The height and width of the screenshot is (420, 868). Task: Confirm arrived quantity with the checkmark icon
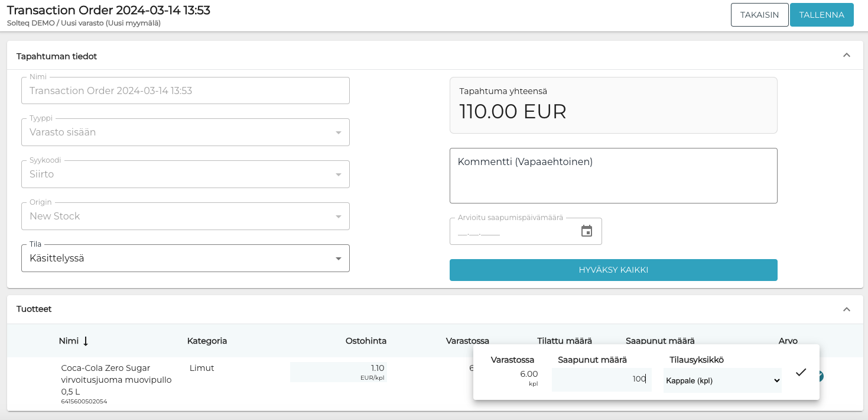tap(801, 373)
